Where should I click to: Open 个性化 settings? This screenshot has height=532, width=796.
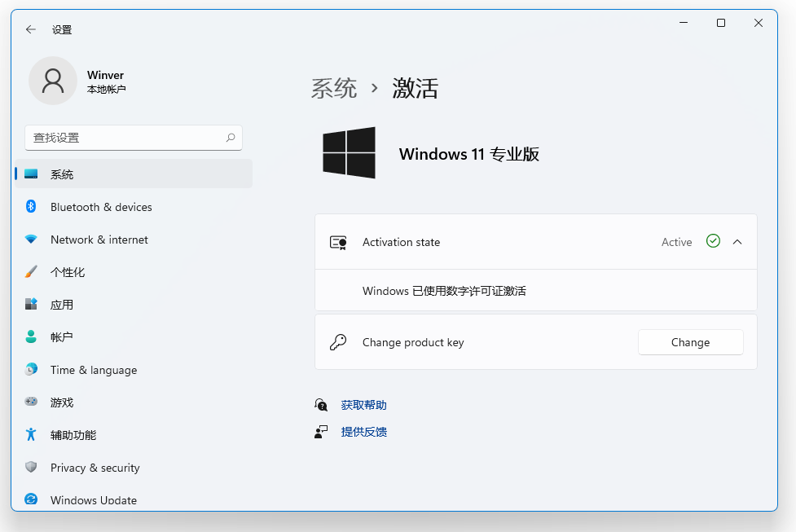[x=134, y=271]
